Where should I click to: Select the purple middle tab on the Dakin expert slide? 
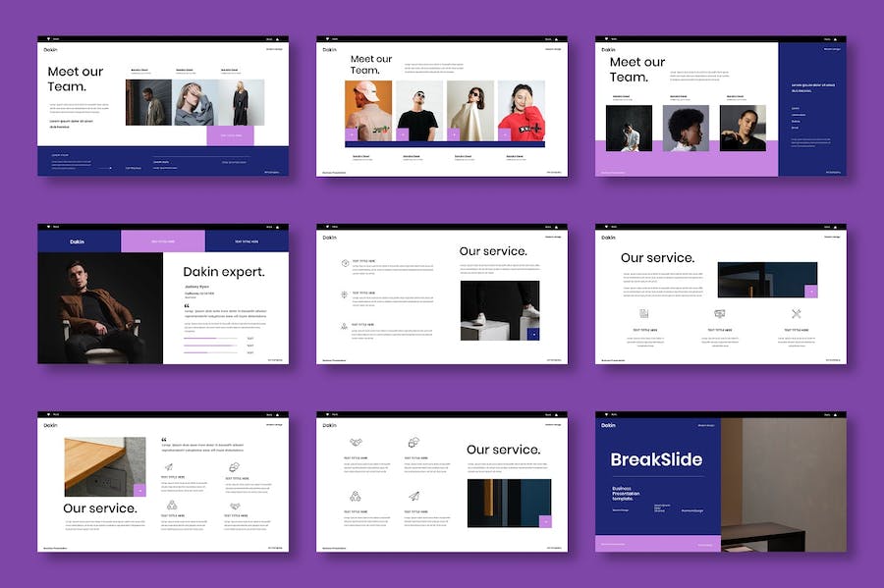(x=163, y=241)
